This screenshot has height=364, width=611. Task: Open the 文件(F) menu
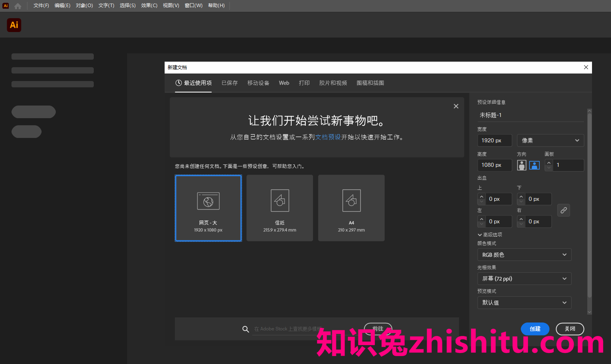pyautogui.click(x=41, y=6)
